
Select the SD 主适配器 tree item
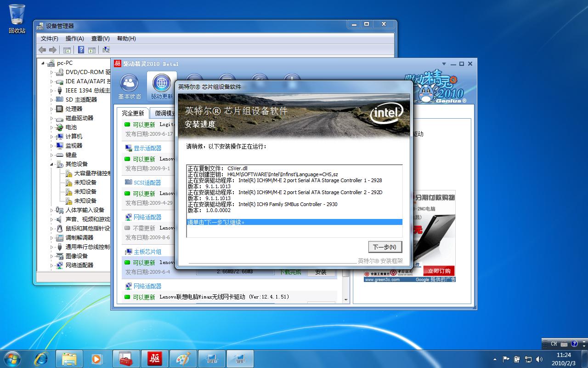click(x=81, y=99)
